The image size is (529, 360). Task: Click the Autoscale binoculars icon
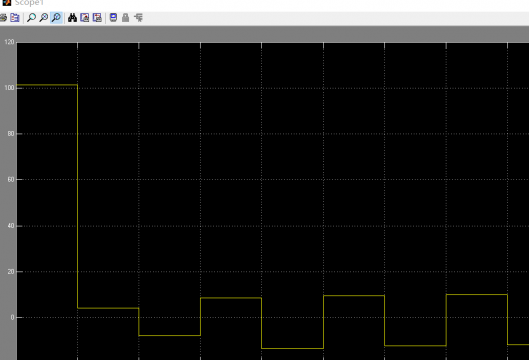coord(72,18)
